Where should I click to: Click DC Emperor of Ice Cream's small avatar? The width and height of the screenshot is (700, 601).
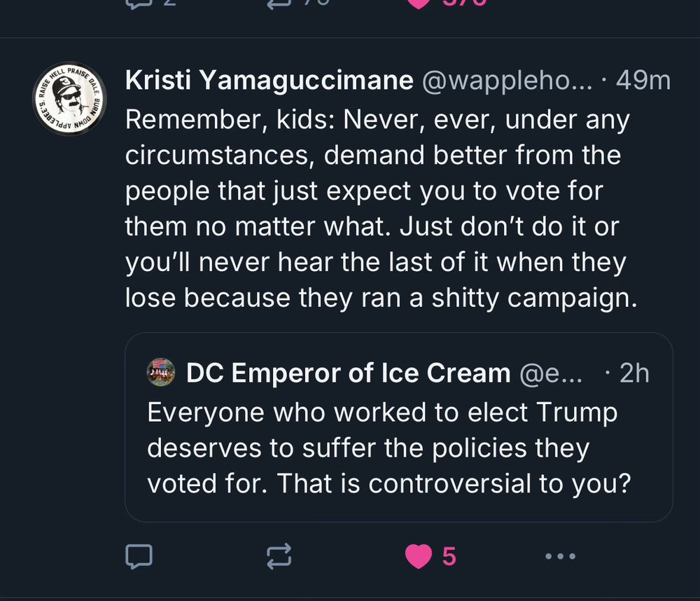point(161,373)
